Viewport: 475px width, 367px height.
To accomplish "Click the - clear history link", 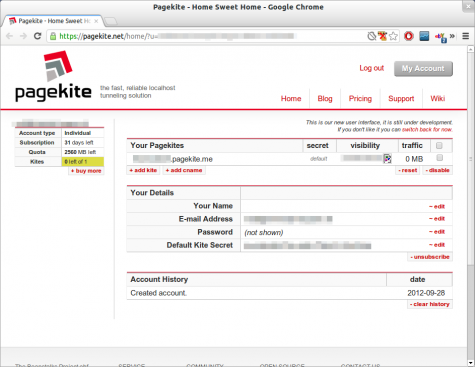I will click(x=430, y=304).
